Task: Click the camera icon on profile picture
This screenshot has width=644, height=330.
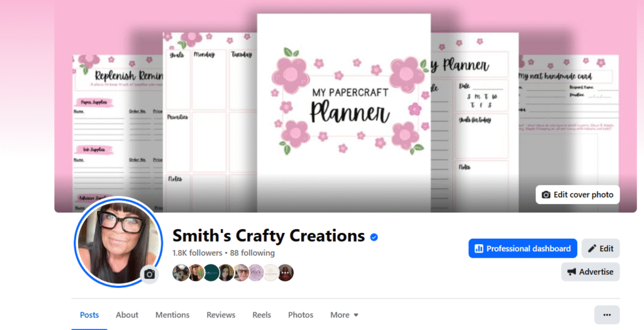Action: (x=150, y=274)
